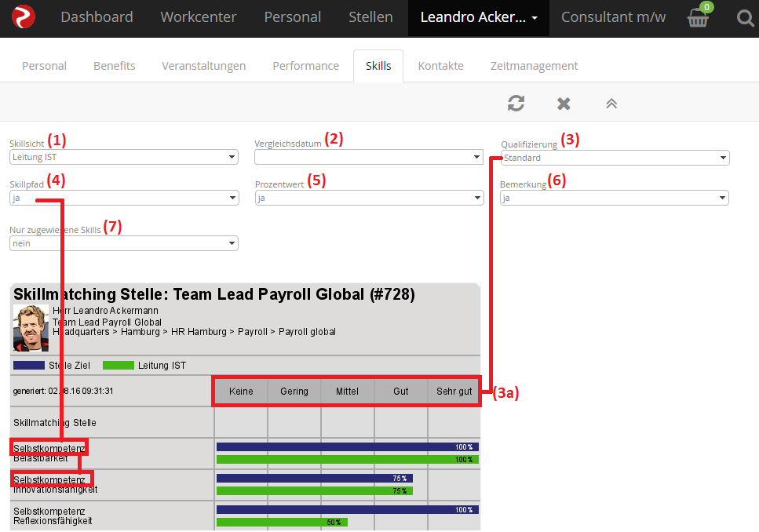Switch to the Personal sub-tab
Viewport: 759px width, 532px height.
click(x=44, y=66)
